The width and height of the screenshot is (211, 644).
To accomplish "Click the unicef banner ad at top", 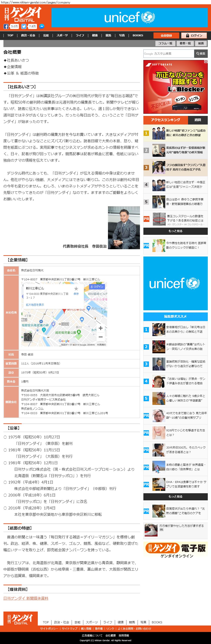I will (x=130, y=17).
